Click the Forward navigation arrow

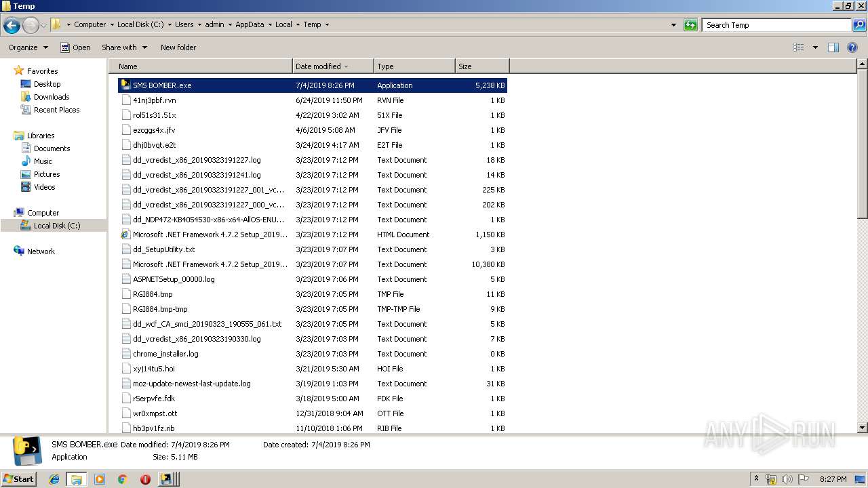pos(31,25)
